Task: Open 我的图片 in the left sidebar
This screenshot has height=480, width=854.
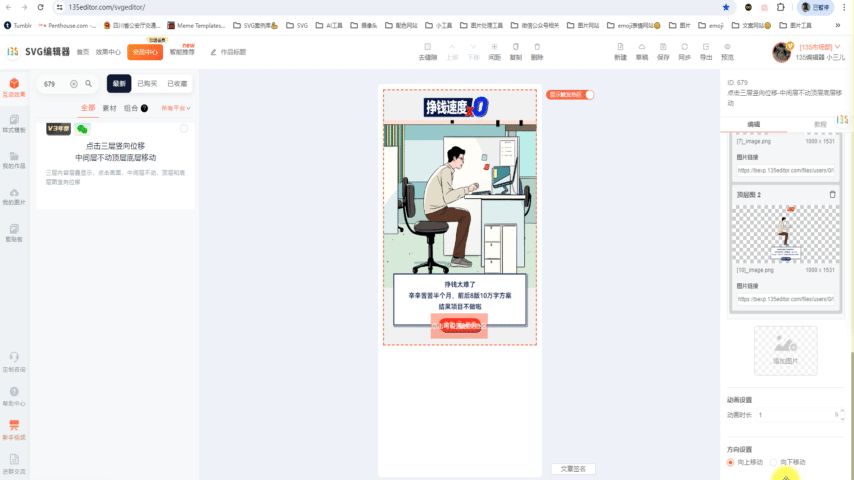Action: 14,196
